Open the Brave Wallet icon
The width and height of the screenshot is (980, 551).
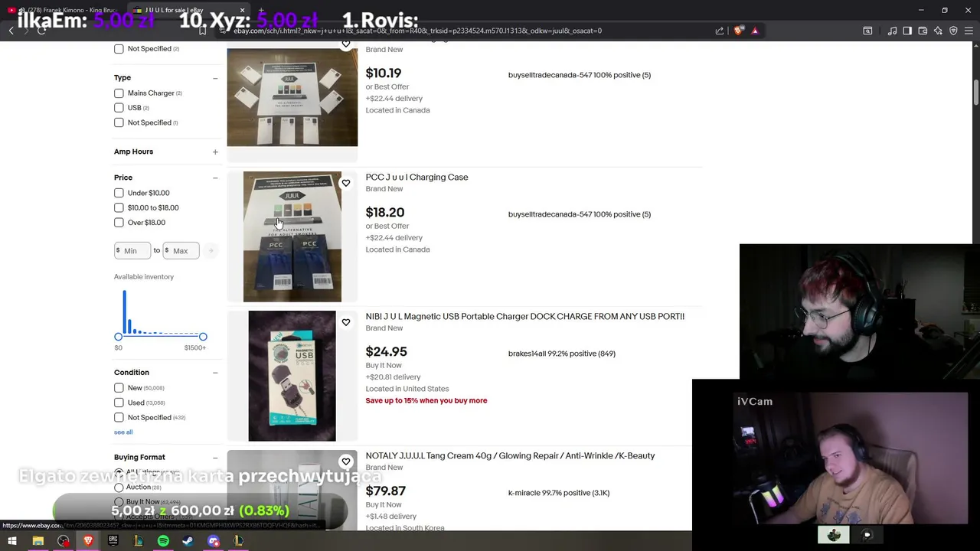(923, 31)
